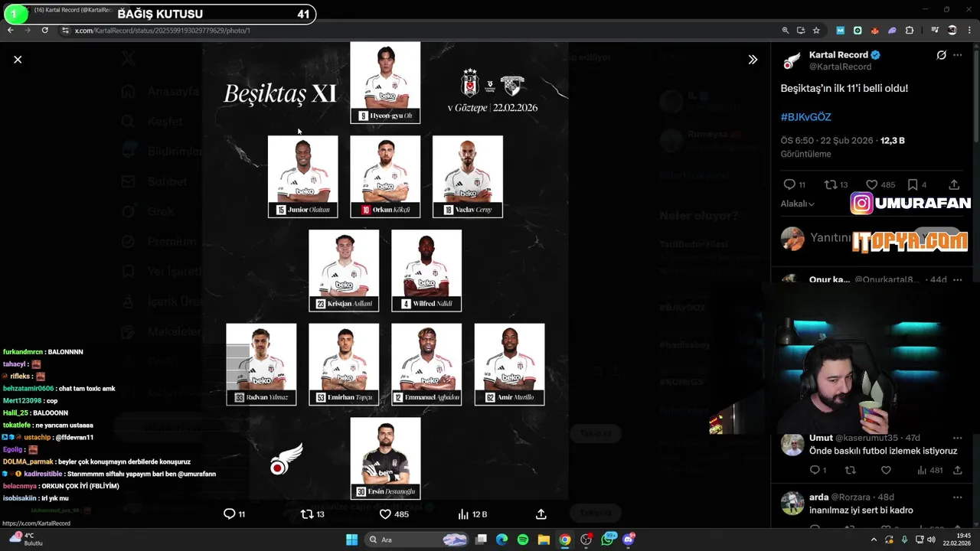Image resolution: width=980 pixels, height=551 pixels.
Task: Close the photo viewer with the X
Action: coord(18,59)
